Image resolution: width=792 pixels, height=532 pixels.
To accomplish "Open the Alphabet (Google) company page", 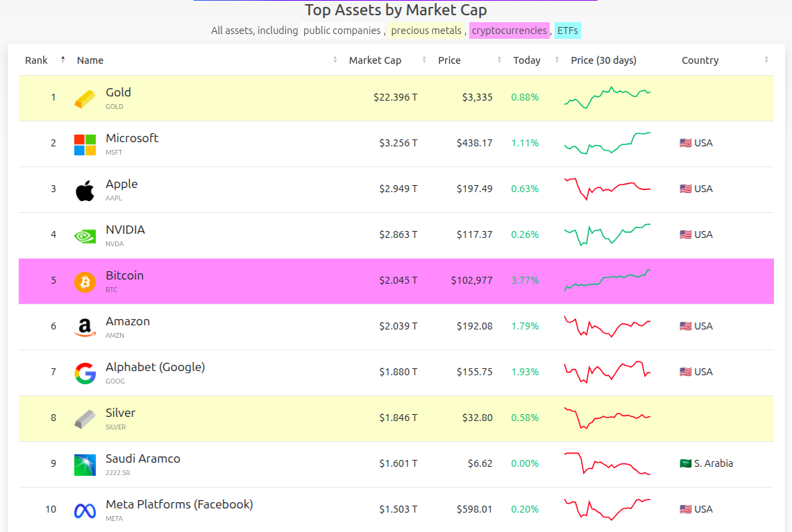I will tap(155, 368).
